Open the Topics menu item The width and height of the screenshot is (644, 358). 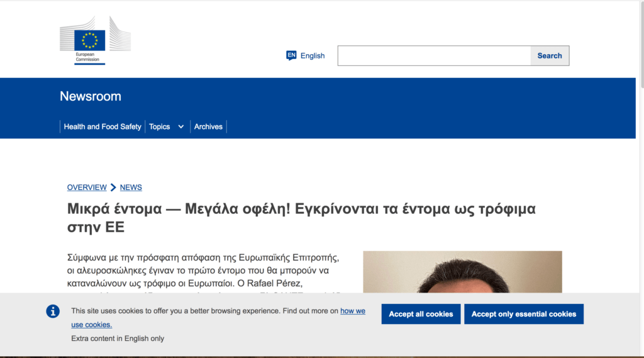(159, 126)
